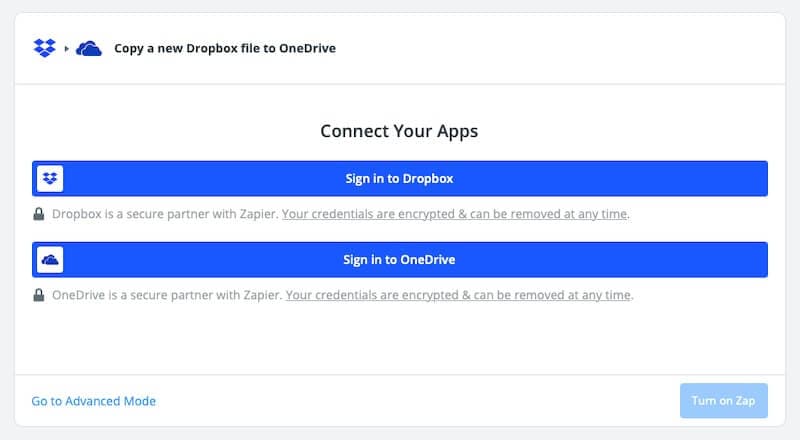Click the OneDrive icon inside the sign-in button
This screenshot has width=800, height=440.
click(50, 260)
